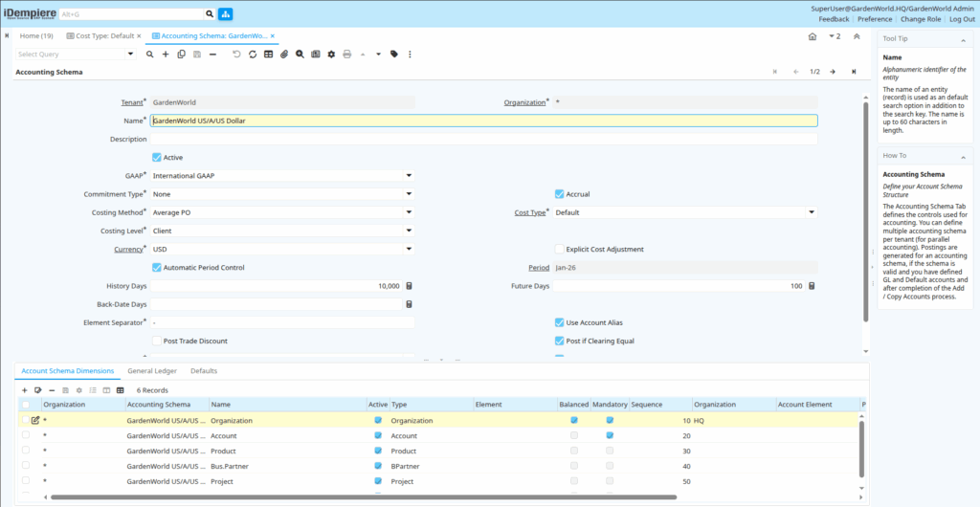Click the form's vertical scrollbar
This screenshot has width=980, height=507.
pos(865,212)
